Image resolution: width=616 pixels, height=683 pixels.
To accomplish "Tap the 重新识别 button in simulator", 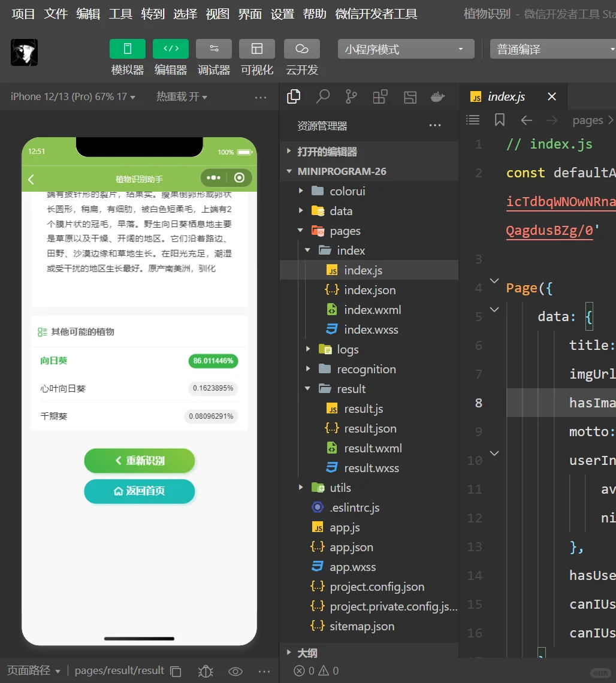I will [x=140, y=460].
